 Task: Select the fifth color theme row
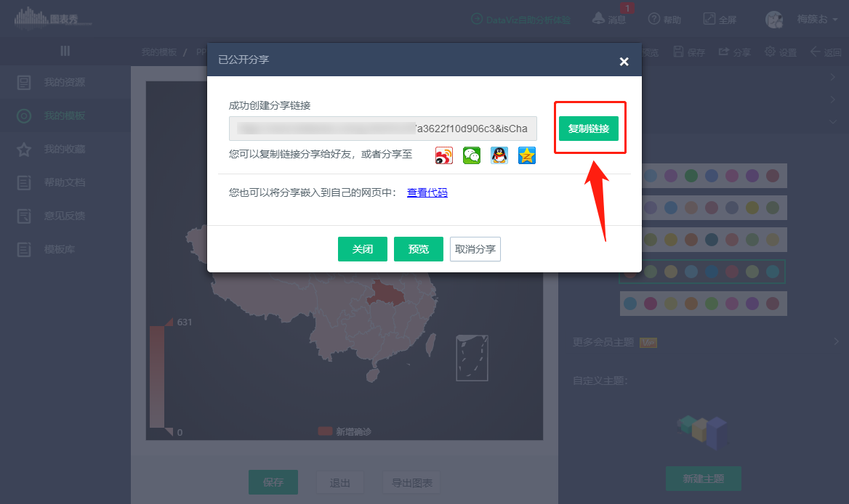pos(704,304)
